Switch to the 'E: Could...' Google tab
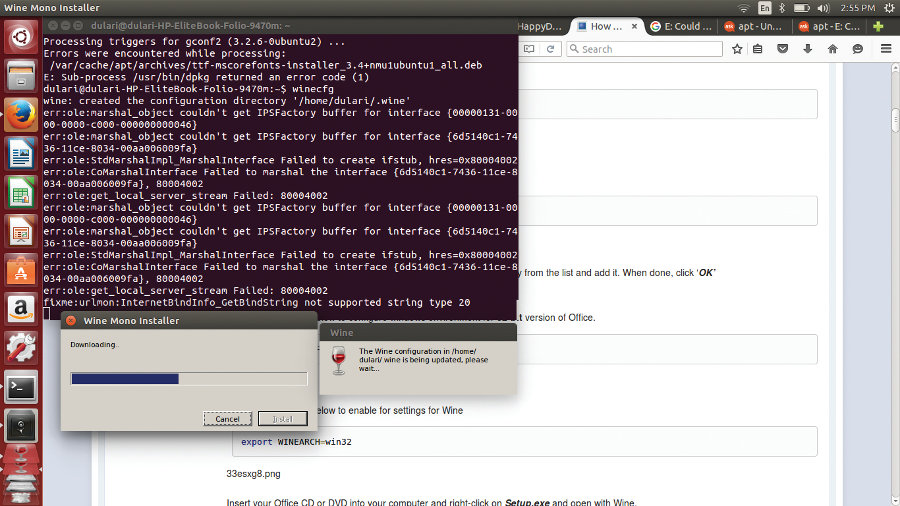 click(x=680, y=27)
